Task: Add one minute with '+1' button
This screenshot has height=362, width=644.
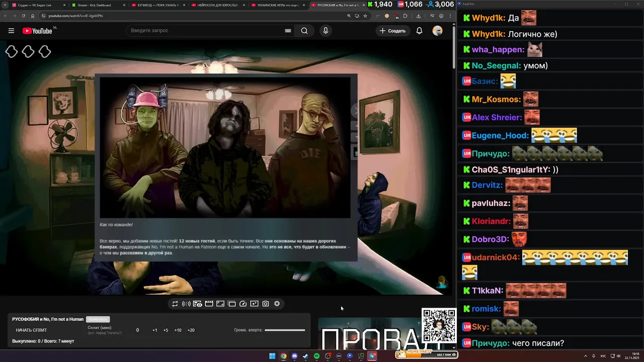Action: point(154,330)
